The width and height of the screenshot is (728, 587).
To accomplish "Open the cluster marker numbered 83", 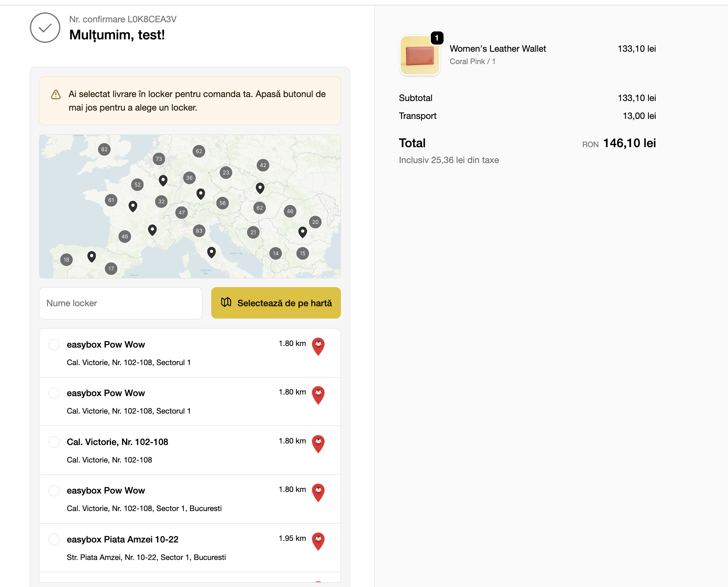I will [x=199, y=231].
